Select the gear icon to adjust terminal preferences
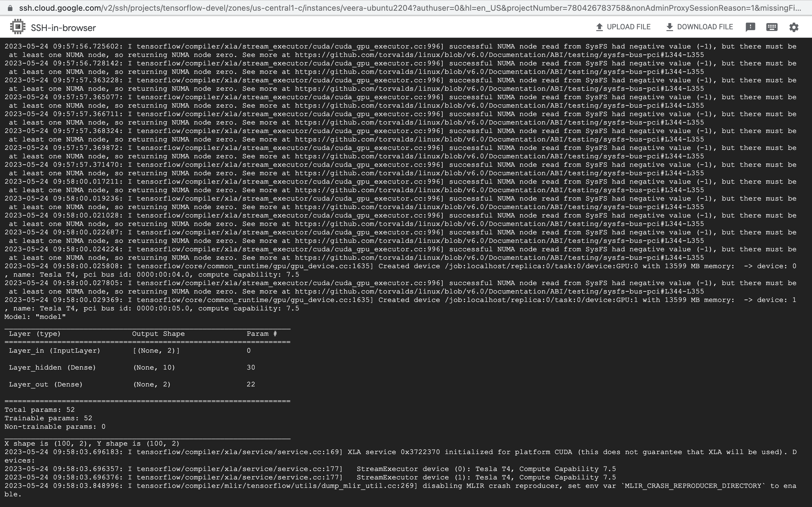The image size is (812, 507). pos(794,27)
